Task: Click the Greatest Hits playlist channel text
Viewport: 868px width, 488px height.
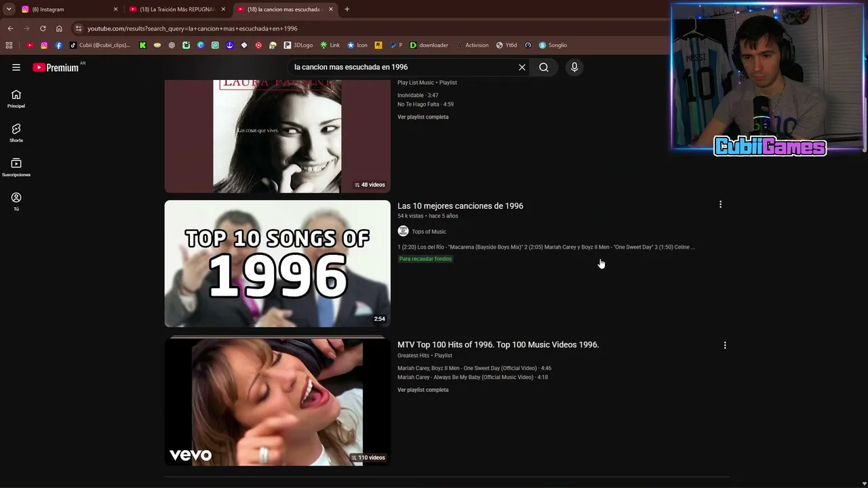Action: coord(413,356)
